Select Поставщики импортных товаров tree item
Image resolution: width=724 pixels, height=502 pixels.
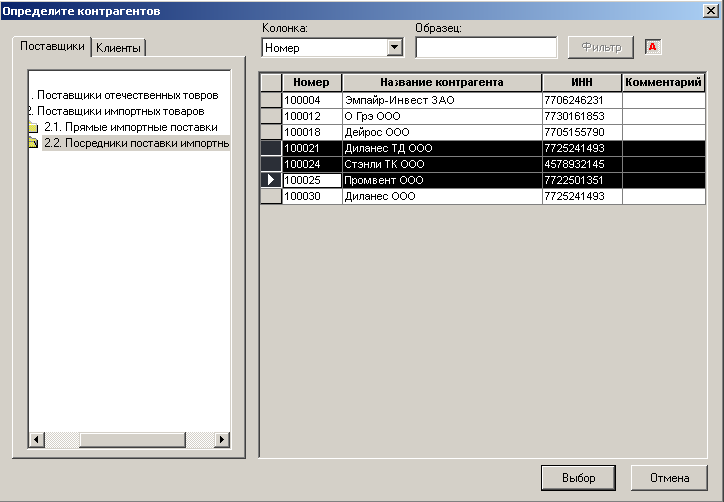[x=120, y=111]
